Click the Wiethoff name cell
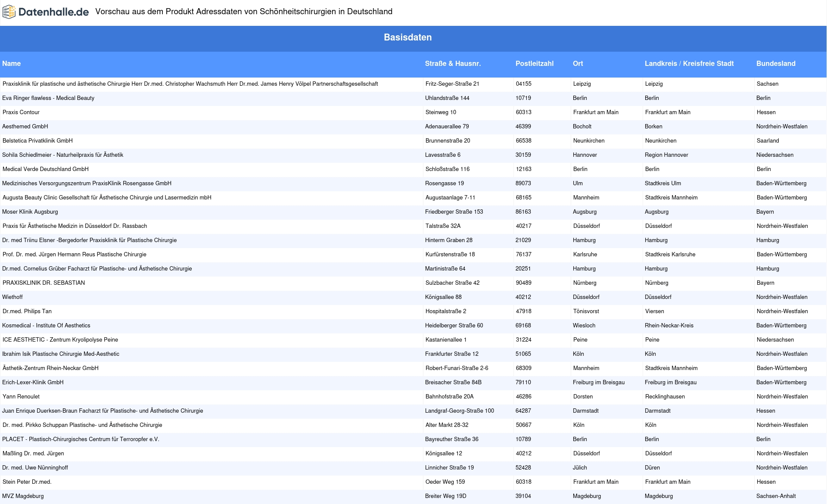This screenshot has width=827, height=504. [x=12, y=297]
